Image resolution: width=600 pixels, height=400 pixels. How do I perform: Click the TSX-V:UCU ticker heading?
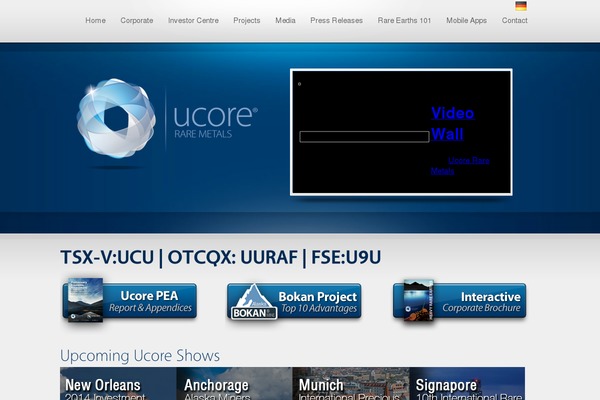pyautogui.click(x=221, y=257)
